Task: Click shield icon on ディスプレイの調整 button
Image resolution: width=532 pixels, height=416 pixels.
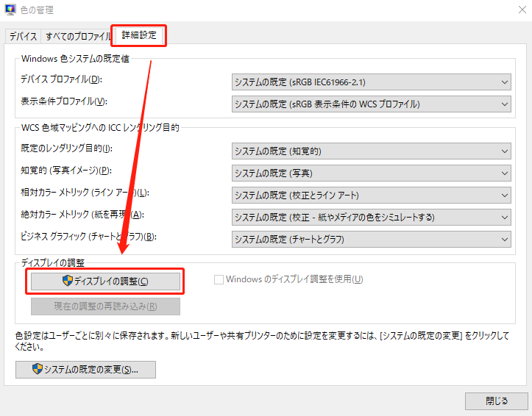Action: tap(68, 280)
